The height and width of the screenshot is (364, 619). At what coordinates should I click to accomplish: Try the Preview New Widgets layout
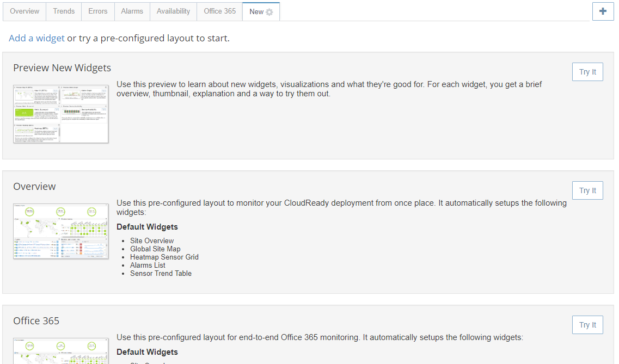[587, 72]
